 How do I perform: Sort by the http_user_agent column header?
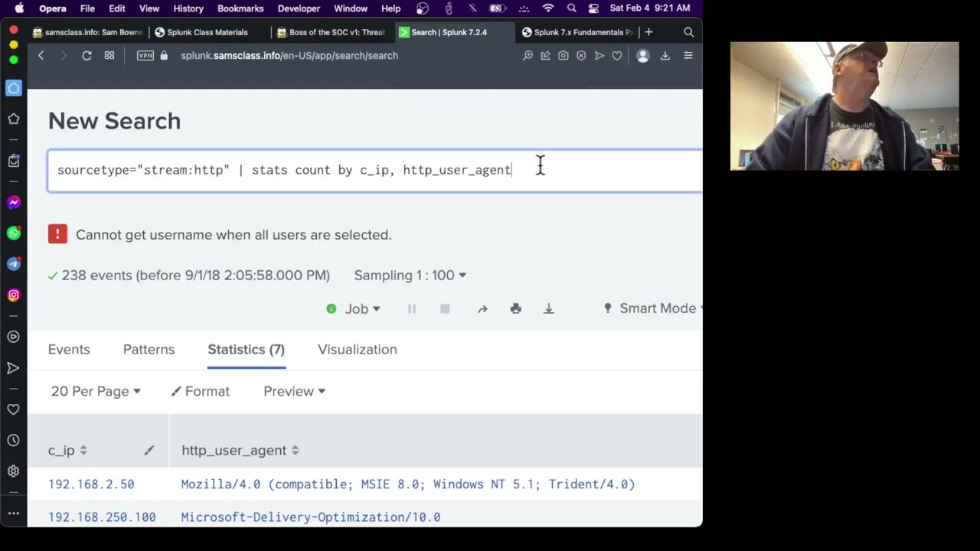pos(240,450)
